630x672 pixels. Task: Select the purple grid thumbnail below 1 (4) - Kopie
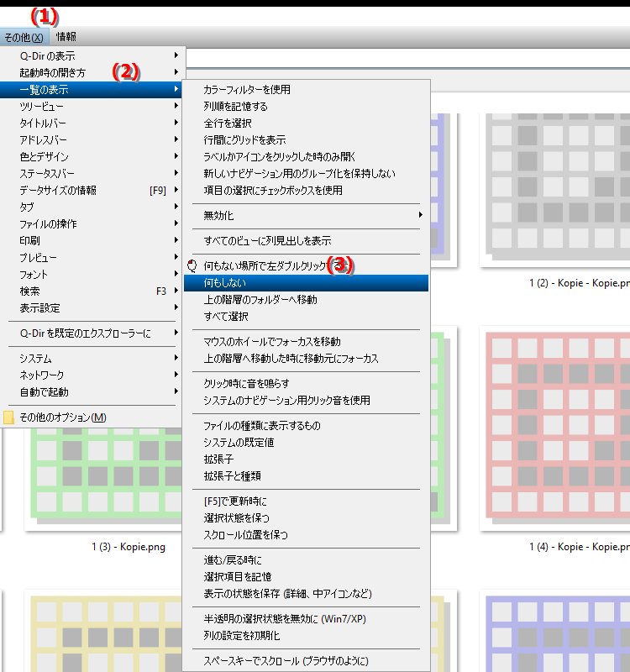tap(557, 631)
